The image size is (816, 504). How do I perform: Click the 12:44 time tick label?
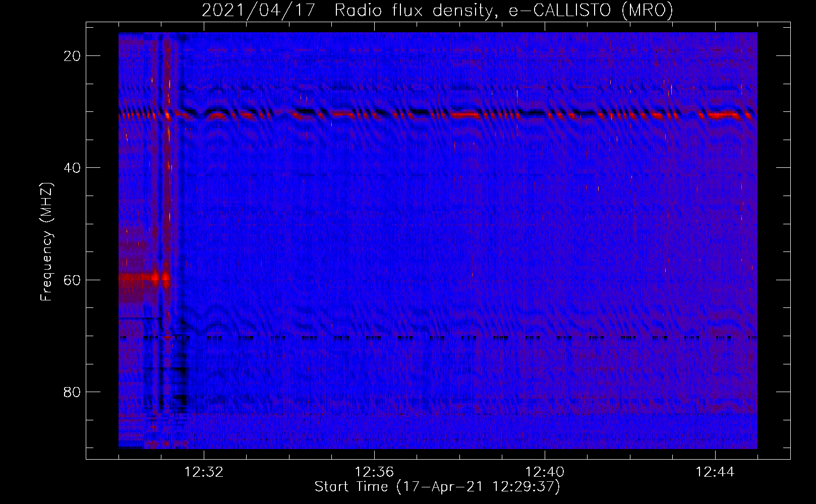[x=715, y=472]
